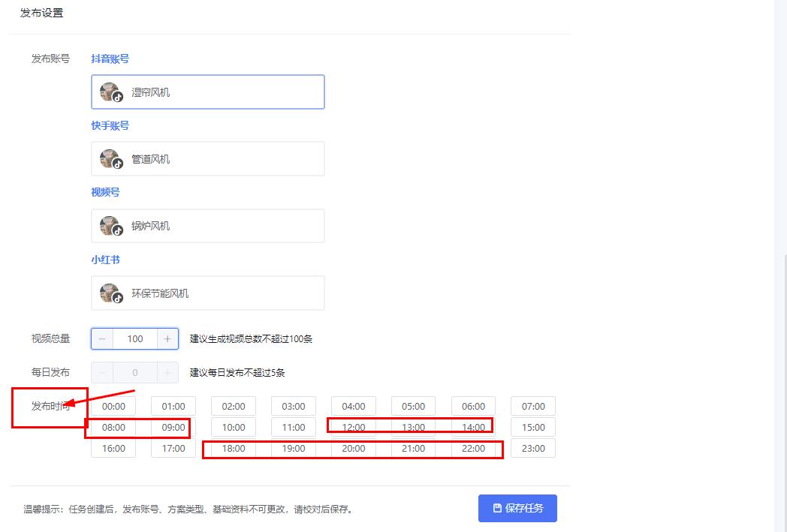The width and height of the screenshot is (787, 532).
Task: Increase 视频总量 with the plus button
Action: click(167, 338)
